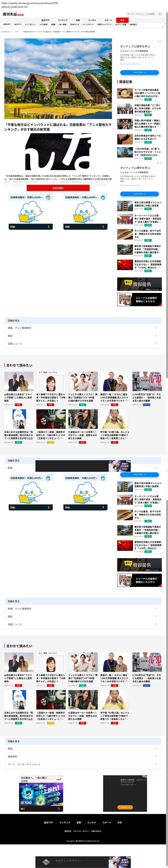Open エンタメ in the footer navigation
This screenshot has width=168, height=868.
pos(92,823)
